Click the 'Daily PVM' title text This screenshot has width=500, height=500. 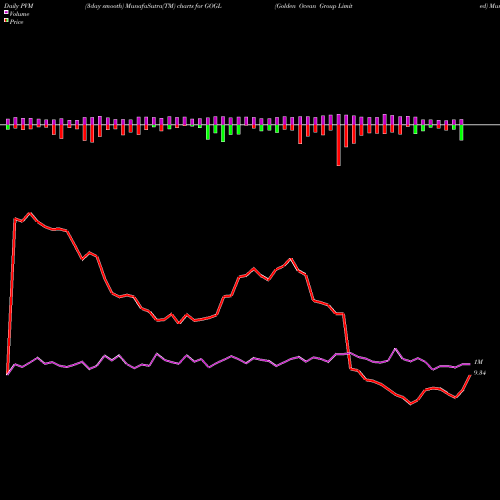[x=19, y=6]
